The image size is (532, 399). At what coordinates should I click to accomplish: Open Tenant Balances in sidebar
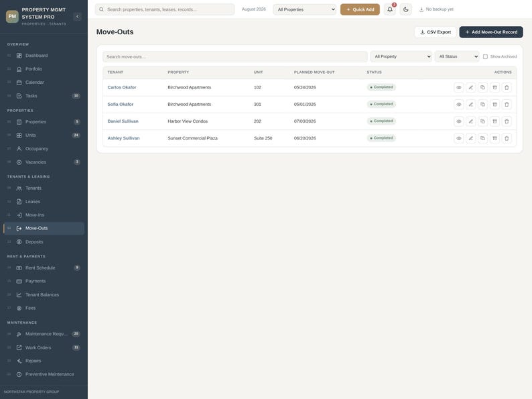[x=44, y=295]
